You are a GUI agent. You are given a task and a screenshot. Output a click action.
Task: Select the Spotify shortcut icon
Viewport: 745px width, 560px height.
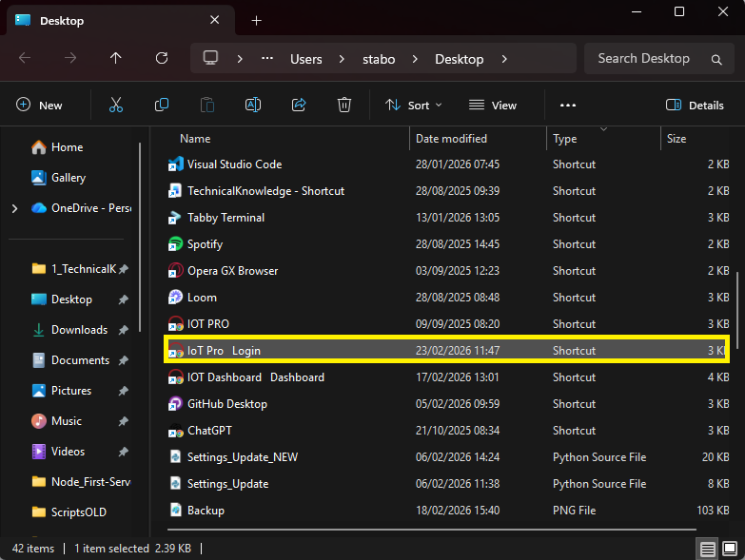(x=176, y=244)
